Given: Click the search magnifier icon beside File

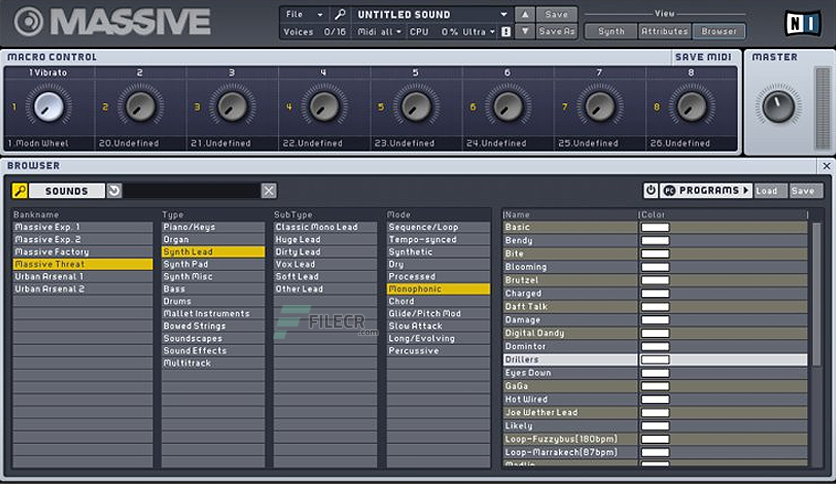Looking at the screenshot, I should coord(340,14).
